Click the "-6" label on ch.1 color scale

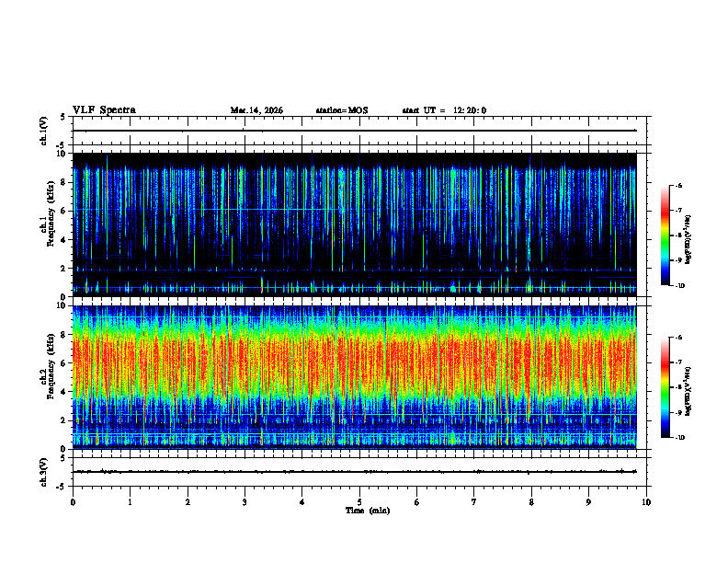coord(678,185)
